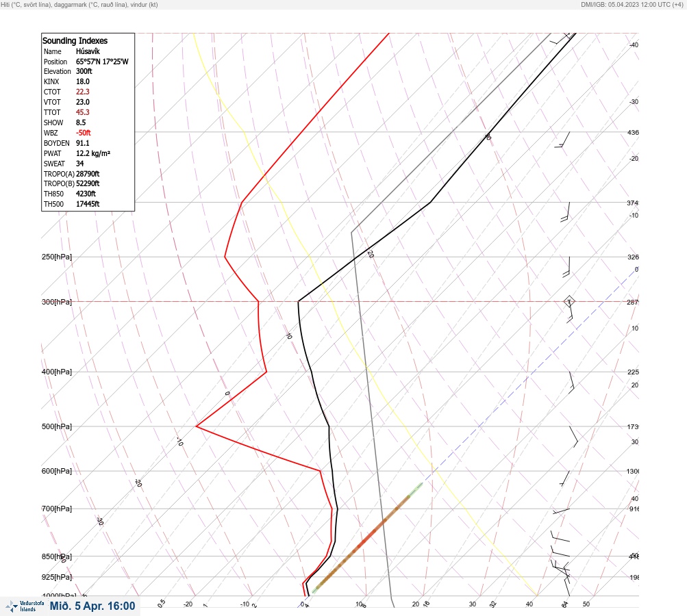
Task: Click the 'DMI/IGB: 05.04.2023 12:00 UTC (+4)' label
Action: (x=632, y=4)
